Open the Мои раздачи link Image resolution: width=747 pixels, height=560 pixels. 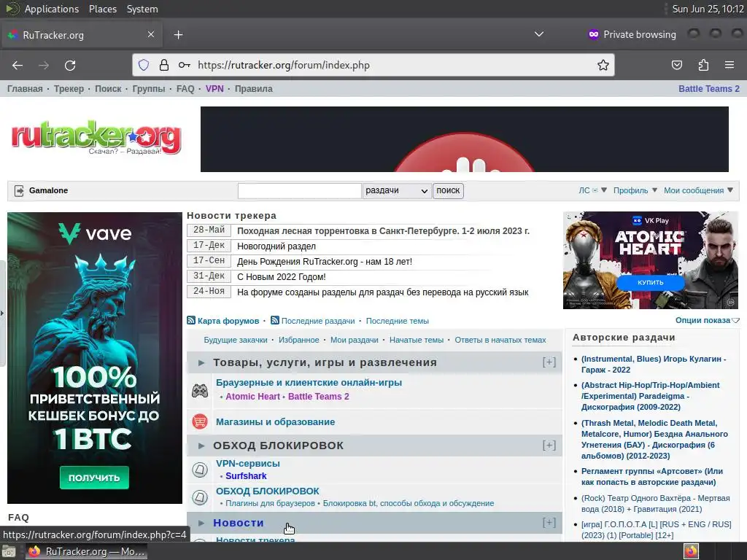coord(355,340)
